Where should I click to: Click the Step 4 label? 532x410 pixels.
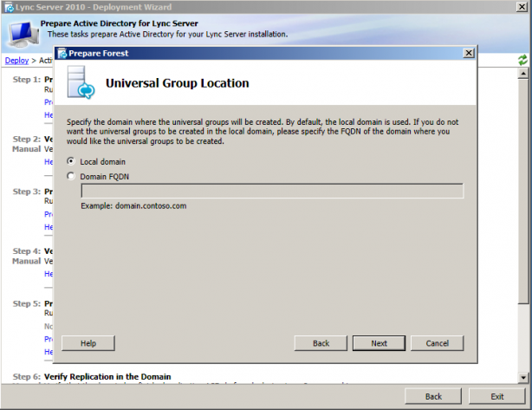point(27,251)
